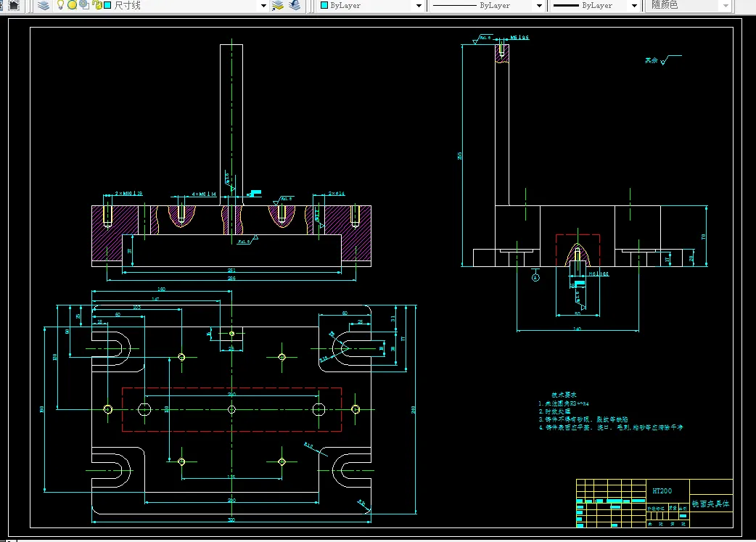Open the ByLayer linetype dropdown
The image size is (756, 542).
(539, 5)
